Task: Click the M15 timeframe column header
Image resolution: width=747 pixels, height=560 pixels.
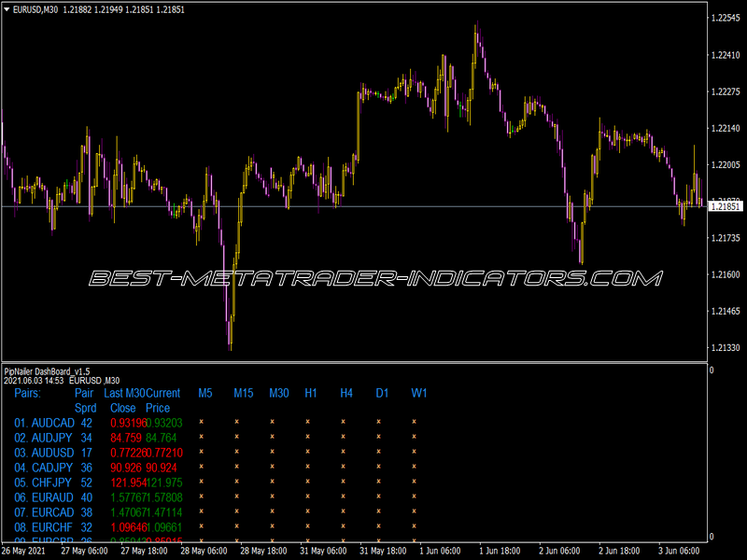Action: coord(244,393)
